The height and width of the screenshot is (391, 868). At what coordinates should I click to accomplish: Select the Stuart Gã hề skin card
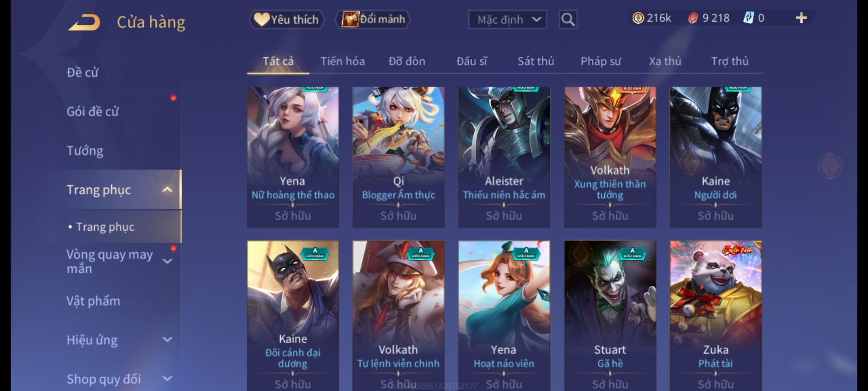click(x=610, y=316)
